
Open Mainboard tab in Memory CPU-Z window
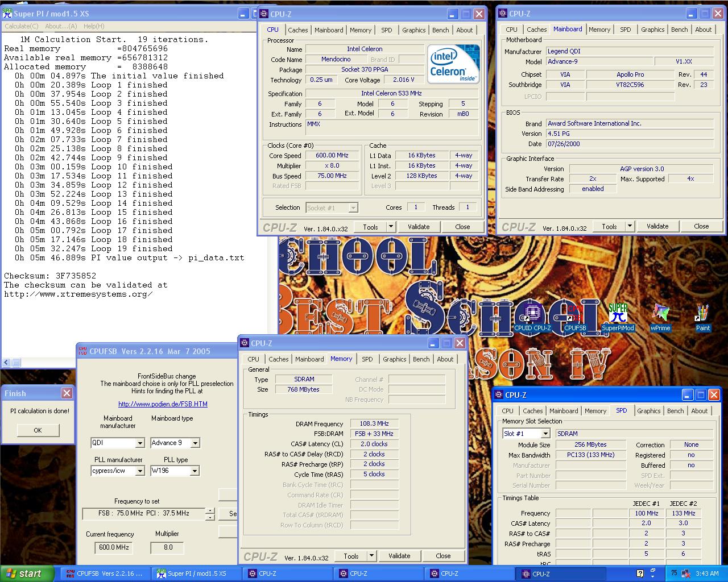(x=309, y=359)
